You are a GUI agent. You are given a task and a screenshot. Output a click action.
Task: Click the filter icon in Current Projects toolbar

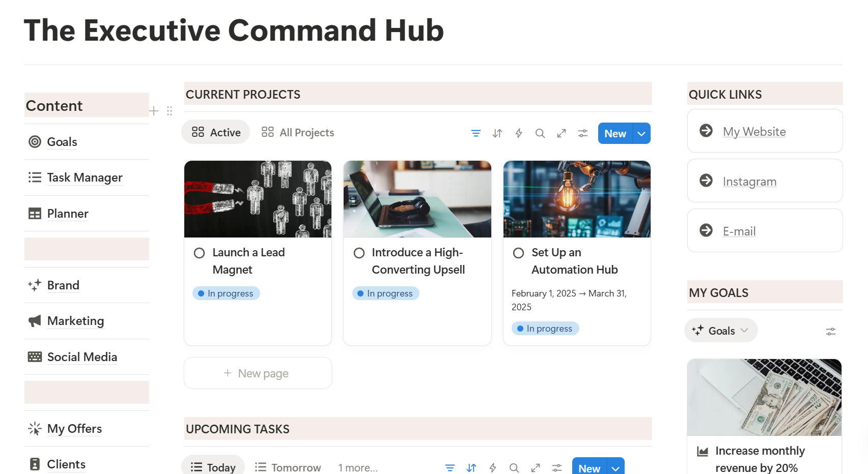pyautogui.click(x=475, y=133)
